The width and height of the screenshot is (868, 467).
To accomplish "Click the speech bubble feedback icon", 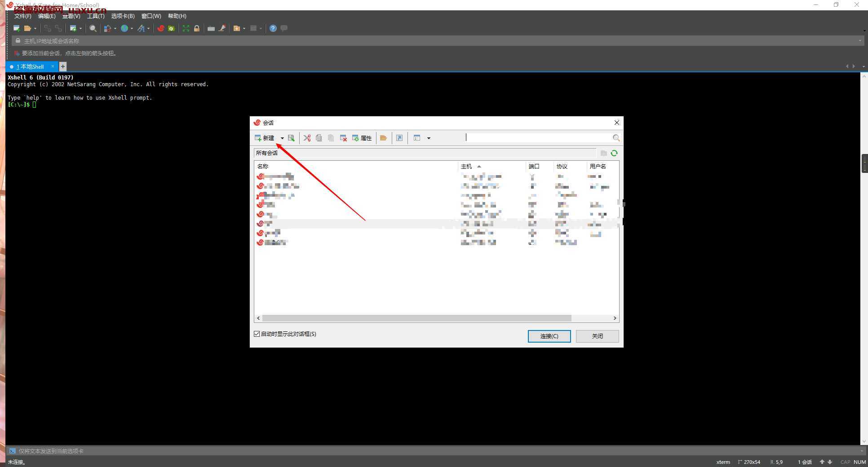I will (x=284, y=28).
